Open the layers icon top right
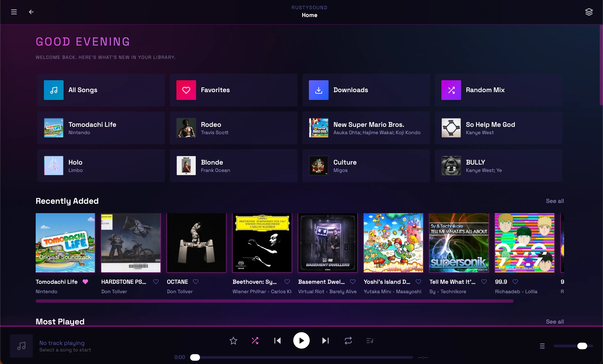 pos(589,12)
